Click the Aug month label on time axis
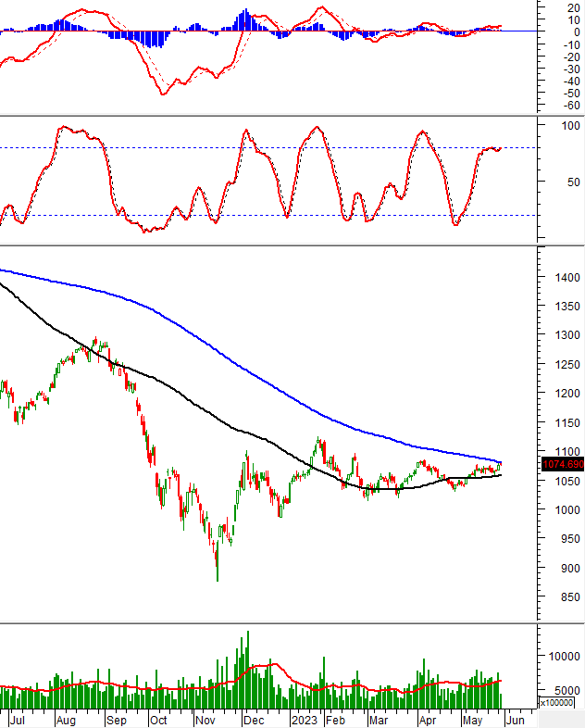The height and width of the screenshot is (728, 585). click(66, 720)
